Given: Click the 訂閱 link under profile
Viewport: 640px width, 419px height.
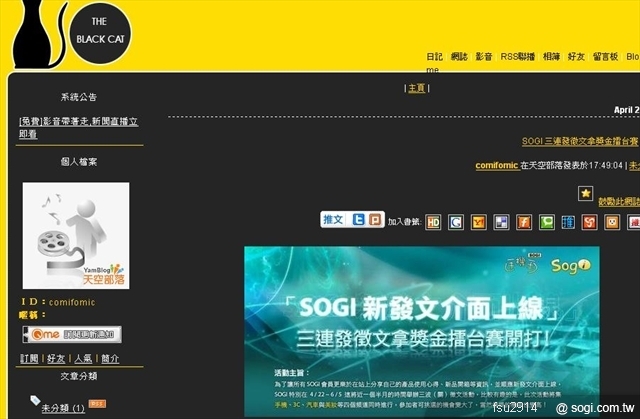Looking at the screenshot, I should (29, 359).
